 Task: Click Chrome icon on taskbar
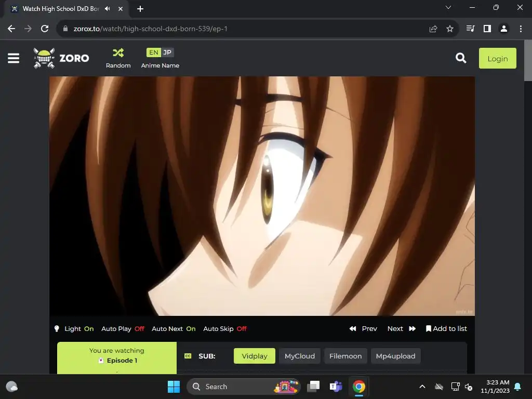[x=359, y=387]
